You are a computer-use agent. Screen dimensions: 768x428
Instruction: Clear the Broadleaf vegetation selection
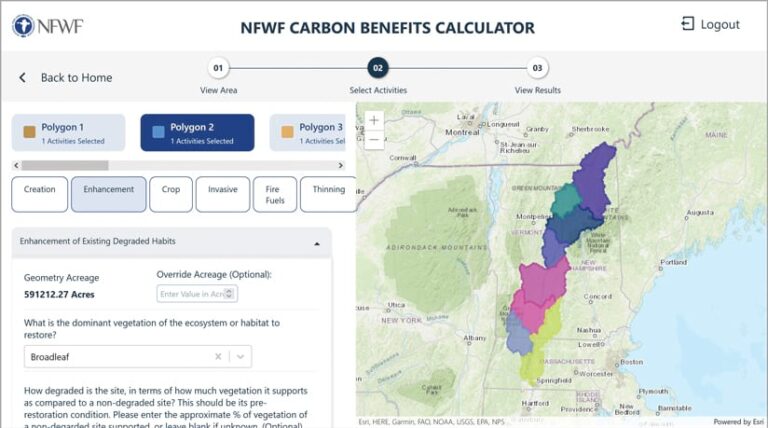coord(218,356)
